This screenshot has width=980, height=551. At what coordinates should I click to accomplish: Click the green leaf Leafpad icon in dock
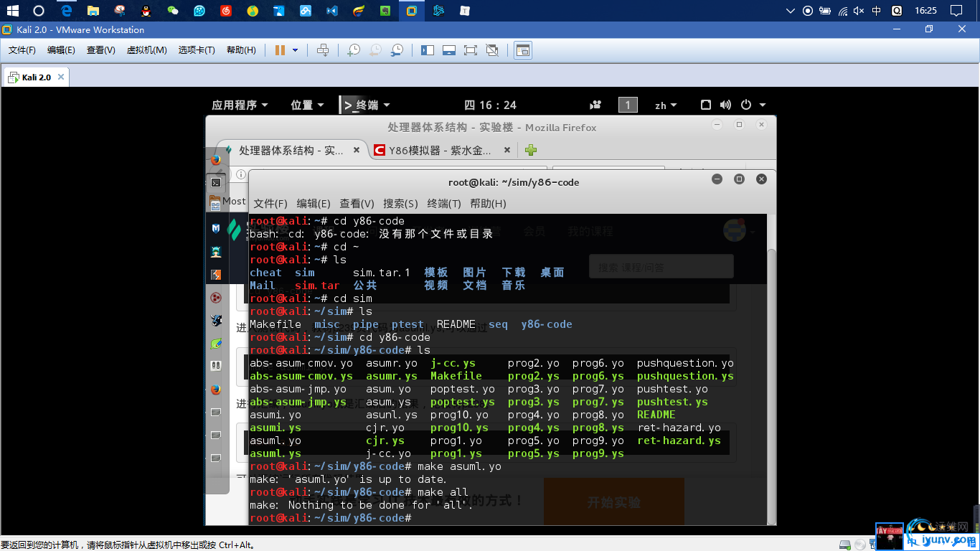point(215,343)
